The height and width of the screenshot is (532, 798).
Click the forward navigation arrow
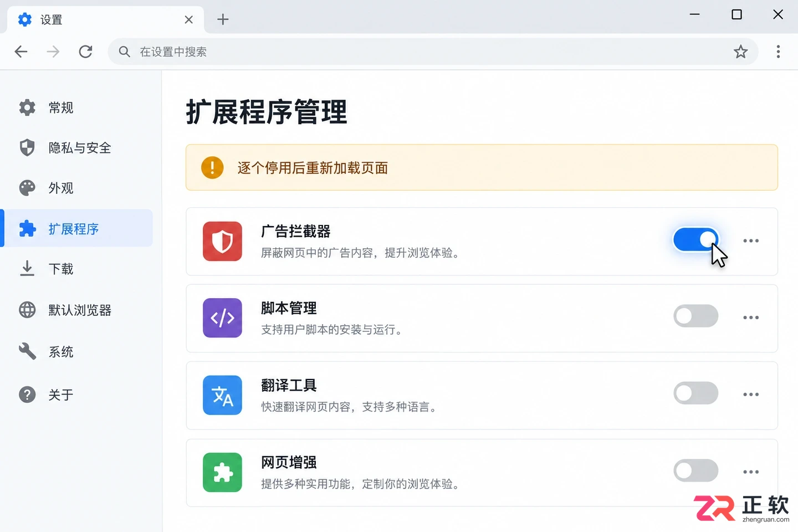[x=53, y=52]
